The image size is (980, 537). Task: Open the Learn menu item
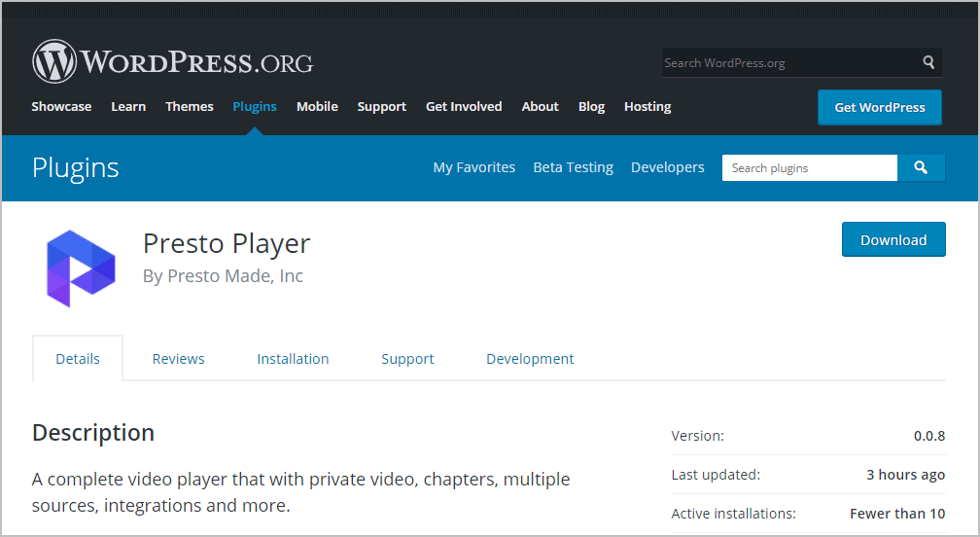[x=128, y=107]
